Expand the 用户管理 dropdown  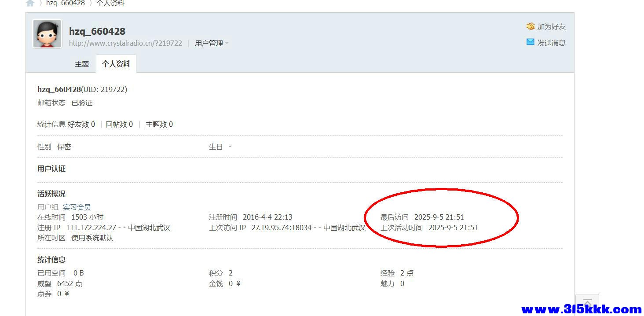click(212, 43)
